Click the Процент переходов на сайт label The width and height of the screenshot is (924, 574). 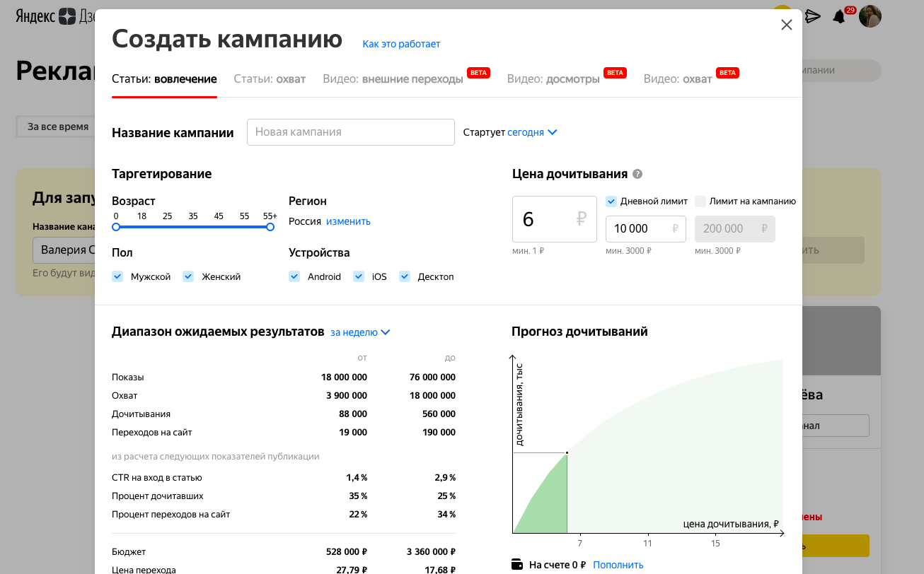click(x=171, y=515)
